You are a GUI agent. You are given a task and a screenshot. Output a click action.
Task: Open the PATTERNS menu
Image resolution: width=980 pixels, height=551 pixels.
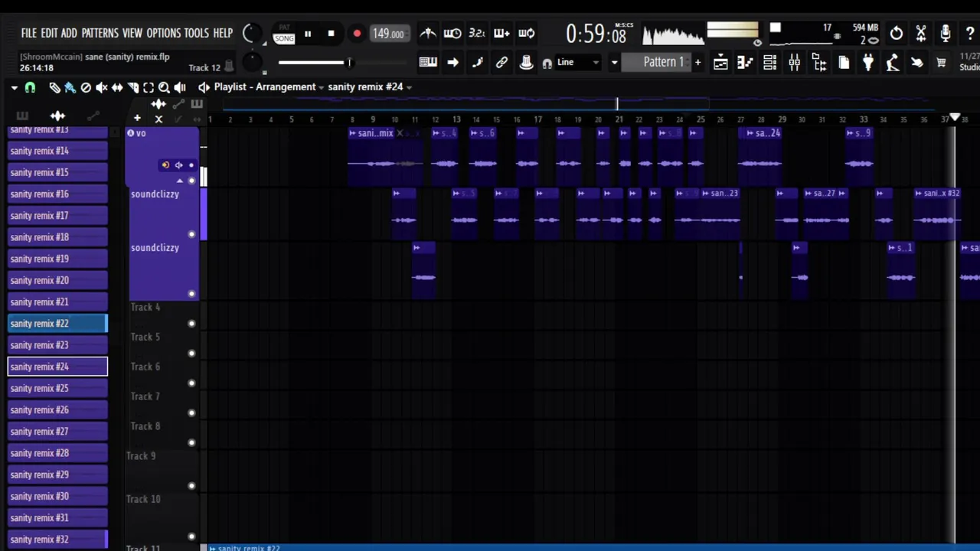[x=100, y=33]
